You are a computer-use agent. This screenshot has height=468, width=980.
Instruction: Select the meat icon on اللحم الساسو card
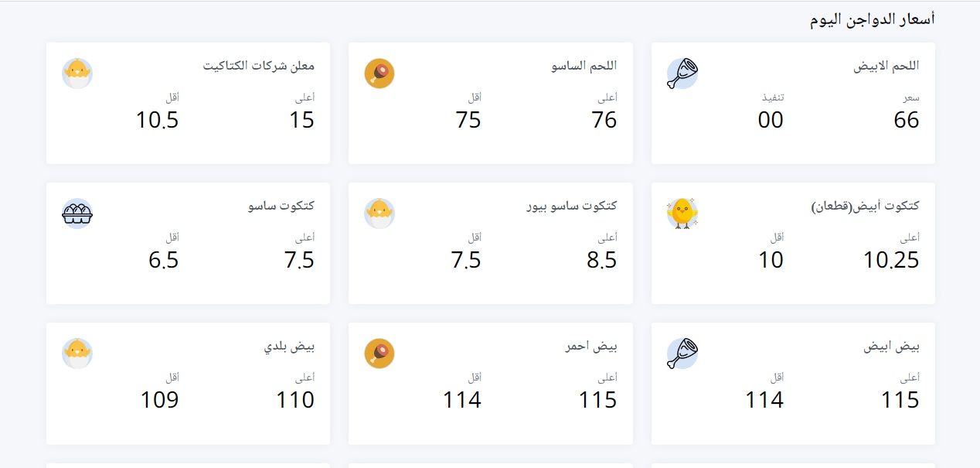(378, 73)
